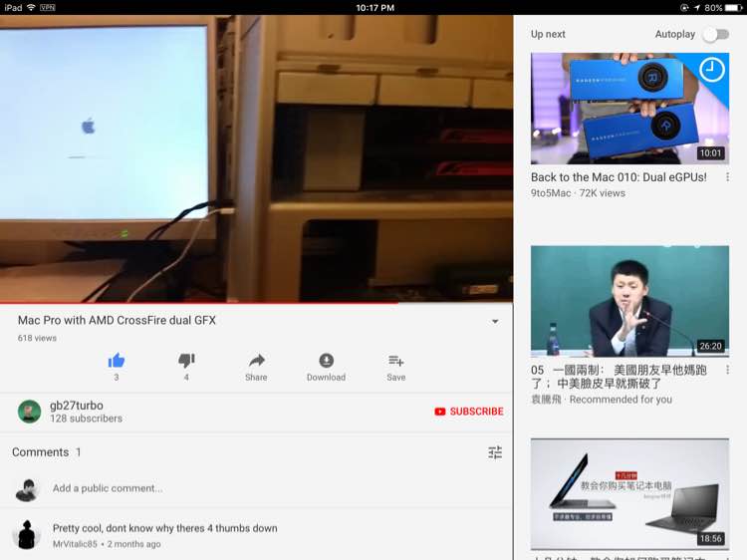Screen dimensions: 747x560
Task: Tap the 618 views text
Action: (x=37, y=338)
